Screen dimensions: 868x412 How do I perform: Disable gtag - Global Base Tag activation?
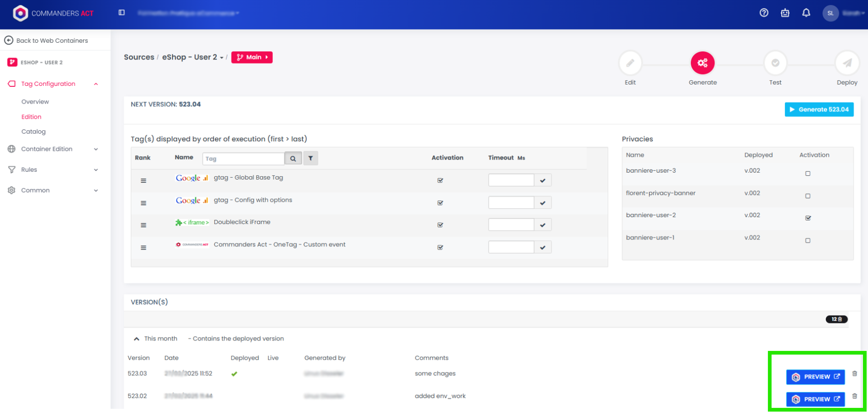tap(440, 181)
